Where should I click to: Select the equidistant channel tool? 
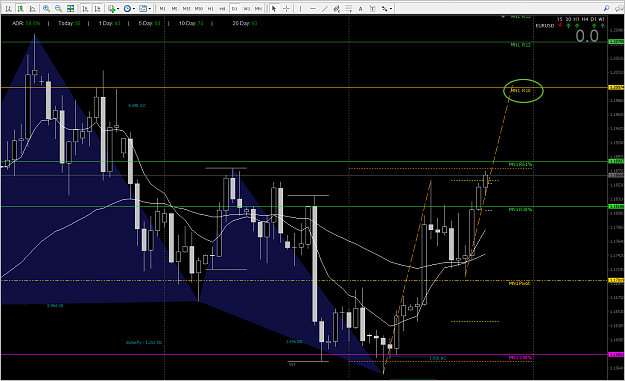click(x=337, y=8)
